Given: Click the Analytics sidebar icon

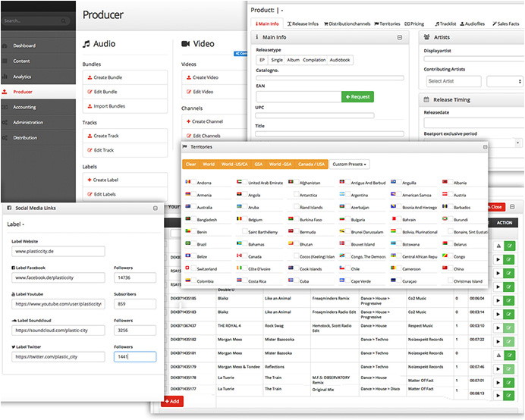Looking at the screenshot, I should [x=6, y=77].
